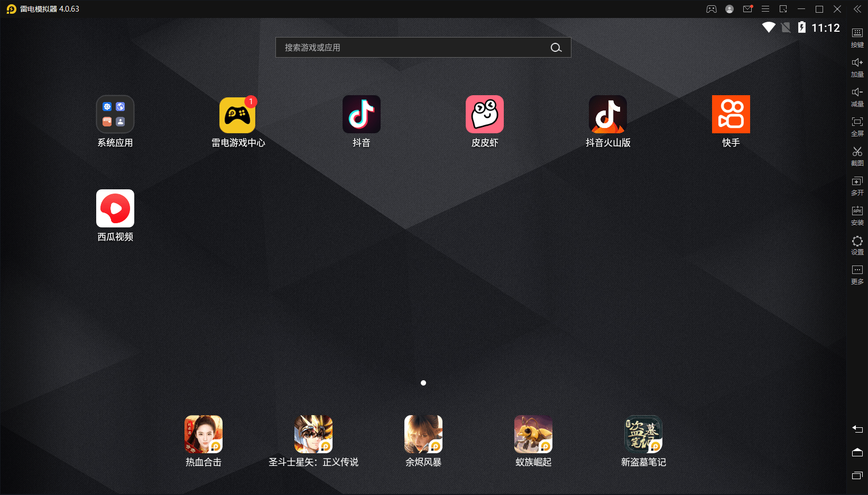Open the 蚁族崛起 game
The height and width of the screenshot is (495, 868).
[x=533, y=434]
